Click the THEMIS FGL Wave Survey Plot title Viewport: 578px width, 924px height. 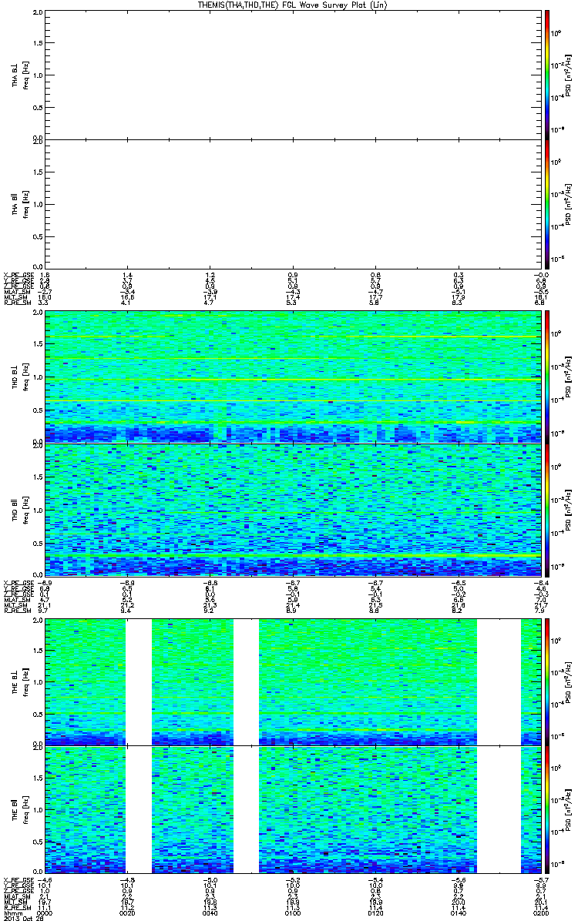[x=293, y=5]
